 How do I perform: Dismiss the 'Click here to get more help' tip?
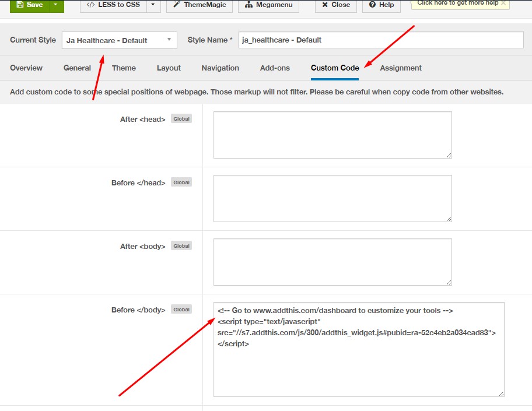click(x=503, y=3)
